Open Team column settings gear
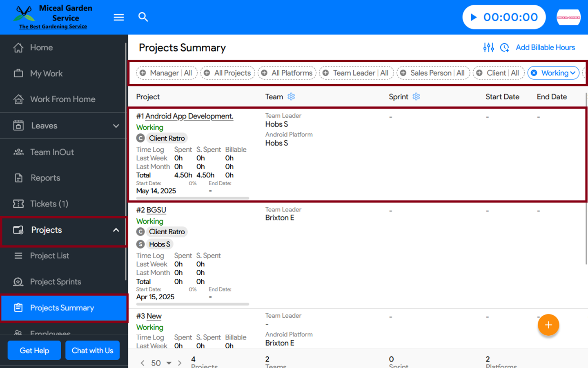This screenshot has height=368, width=588. click(x=291, y=96)
